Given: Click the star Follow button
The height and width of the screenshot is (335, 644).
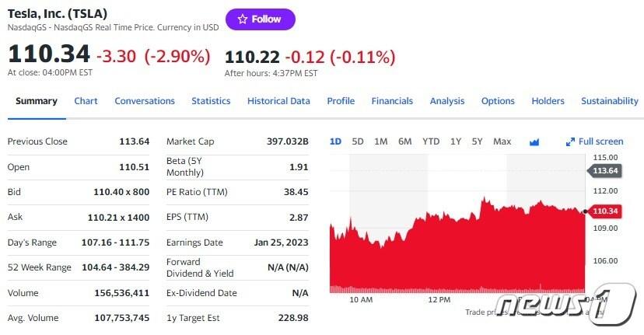Looking at the screenshot, I should pyautogui.click(x=260, y=19).
